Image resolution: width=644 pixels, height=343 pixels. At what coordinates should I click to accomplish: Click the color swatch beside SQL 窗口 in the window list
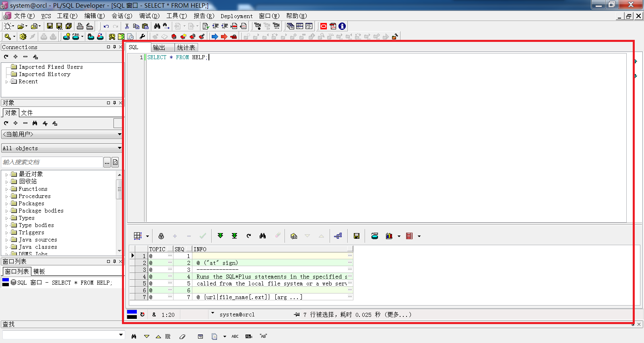coord(6,282)
